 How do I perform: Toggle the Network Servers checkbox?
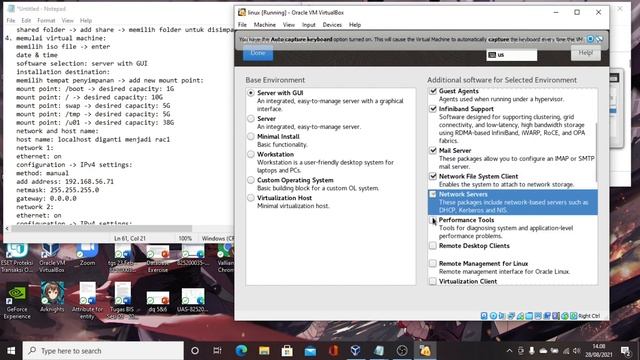(x=433, y=194)
